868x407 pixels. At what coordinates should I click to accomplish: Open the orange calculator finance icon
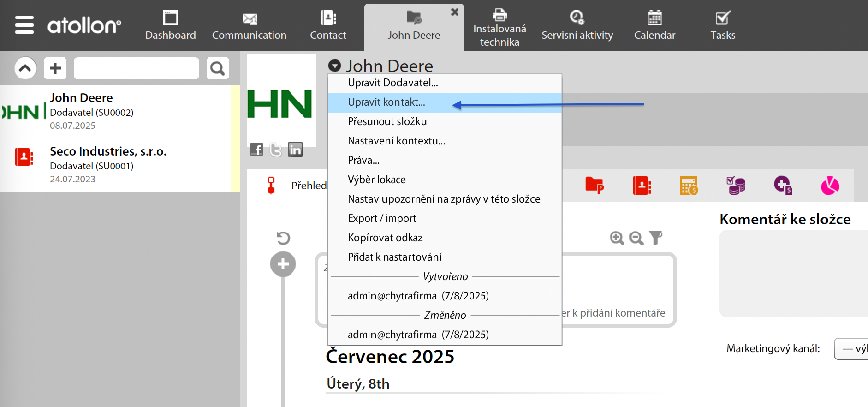point(689,186)
